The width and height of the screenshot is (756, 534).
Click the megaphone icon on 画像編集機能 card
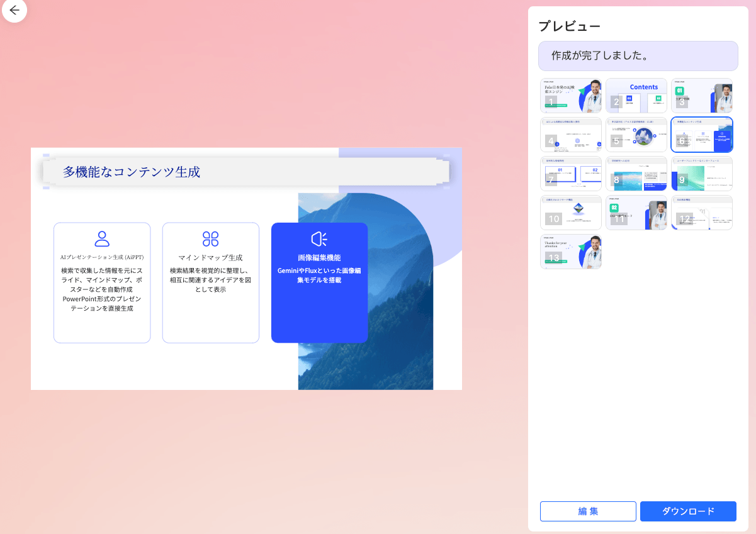pyautogui.click(x=319, y=239)
